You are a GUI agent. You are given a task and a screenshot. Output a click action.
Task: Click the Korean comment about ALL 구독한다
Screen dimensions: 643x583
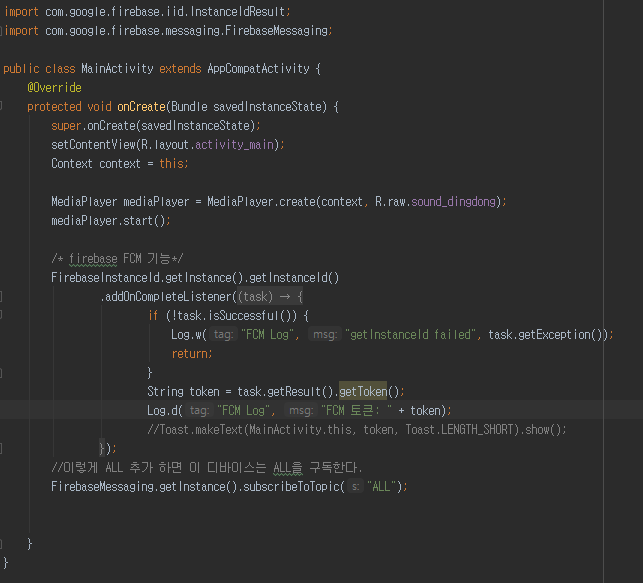click(x=207, y=467)
